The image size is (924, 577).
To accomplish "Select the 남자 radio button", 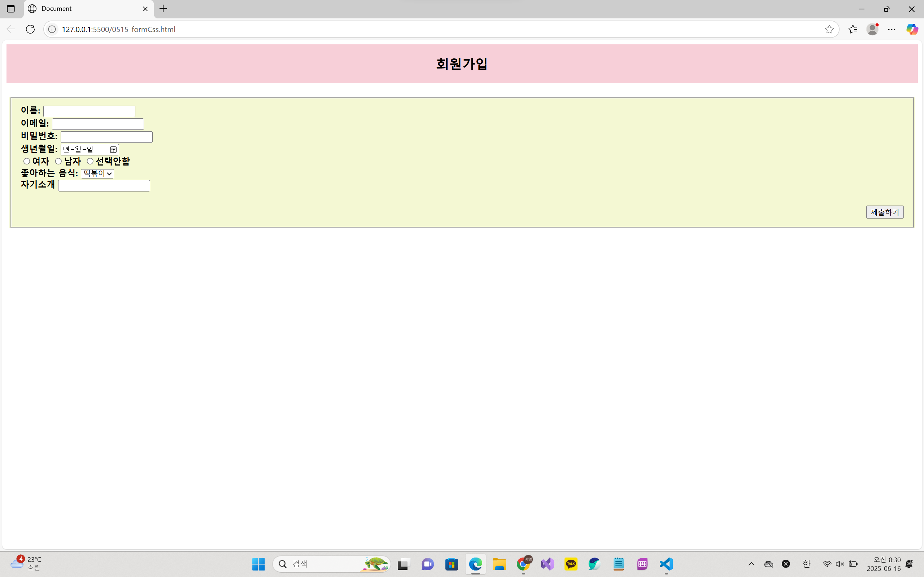I will 58,162.
